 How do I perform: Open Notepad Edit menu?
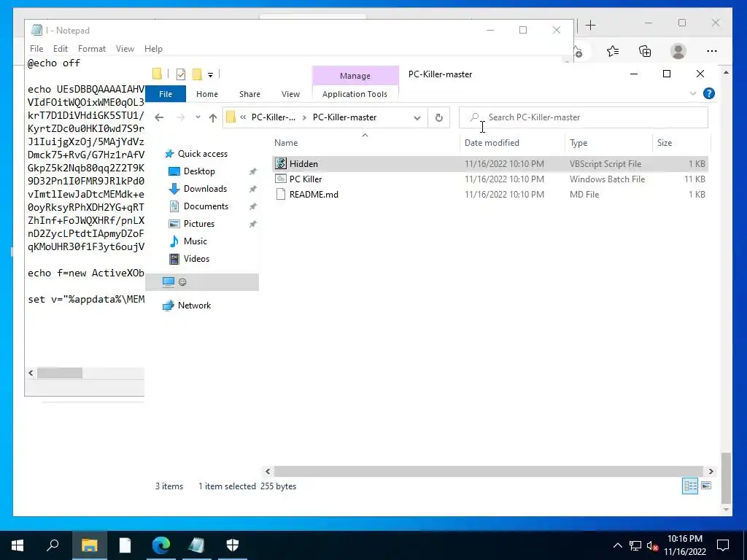(x=60, y=49)
